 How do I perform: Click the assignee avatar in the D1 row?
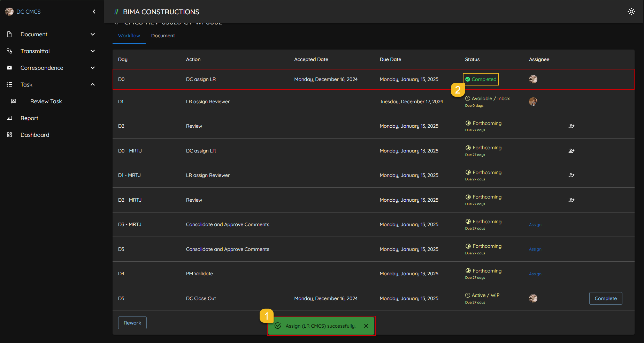(533, 102)
